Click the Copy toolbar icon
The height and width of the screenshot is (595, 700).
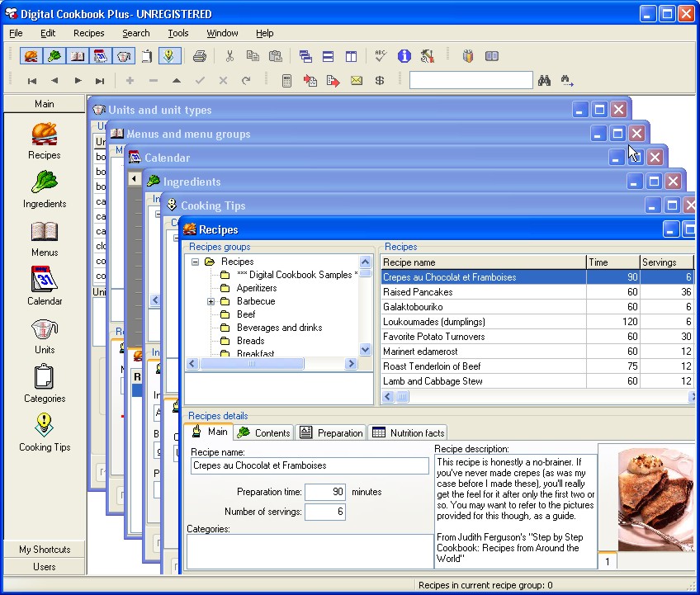click(253, 56)
